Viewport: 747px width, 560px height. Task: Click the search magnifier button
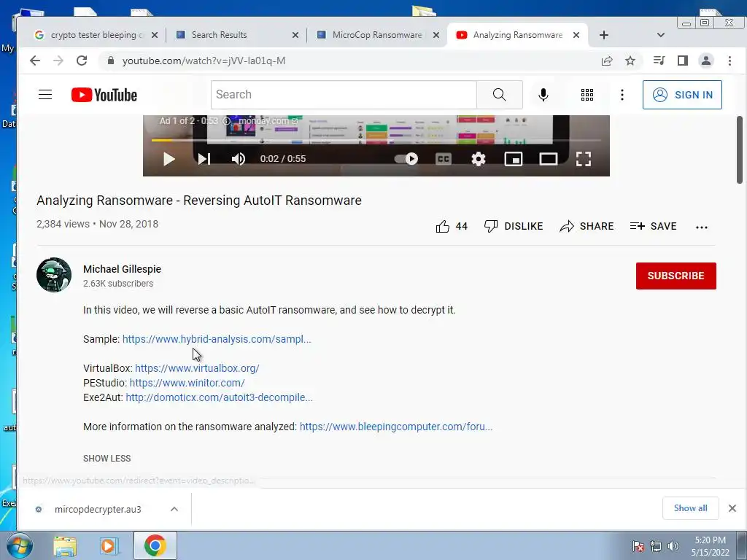(x=499, y=95)
